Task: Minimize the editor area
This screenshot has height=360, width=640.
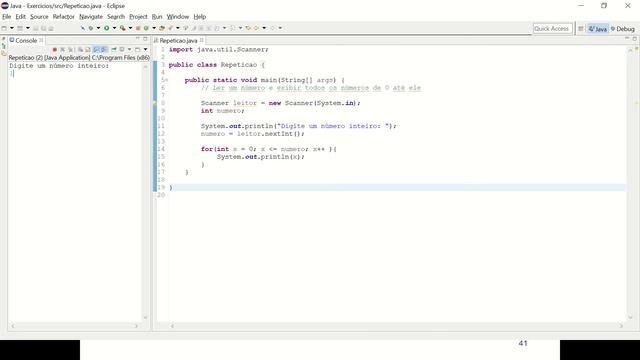Action: tap(627, 38)
